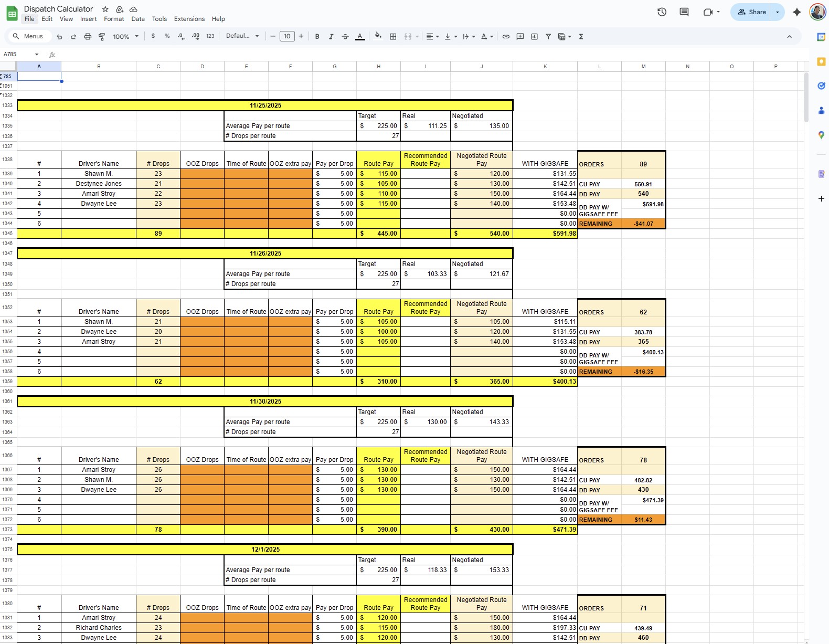Image resolution: width=829 pixels, height=644 pixels.
Task: Open the Name box dropdown arrow
Action: click(37, 55)
